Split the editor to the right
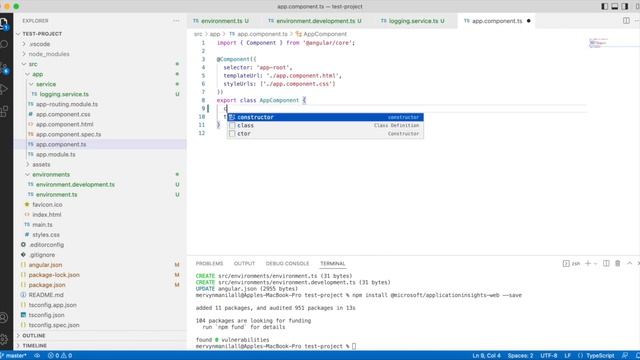 click(626, 20)
